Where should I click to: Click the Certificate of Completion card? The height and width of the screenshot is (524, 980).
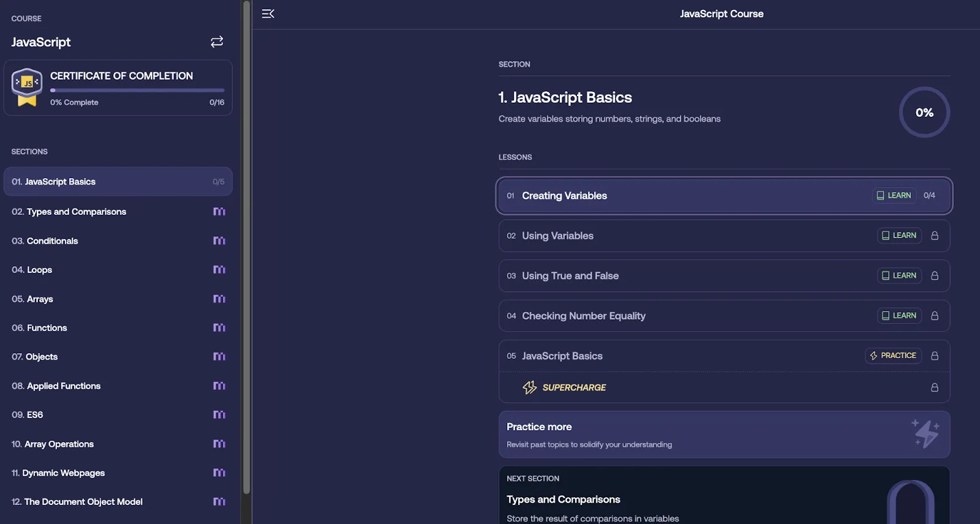coord(118,88)
